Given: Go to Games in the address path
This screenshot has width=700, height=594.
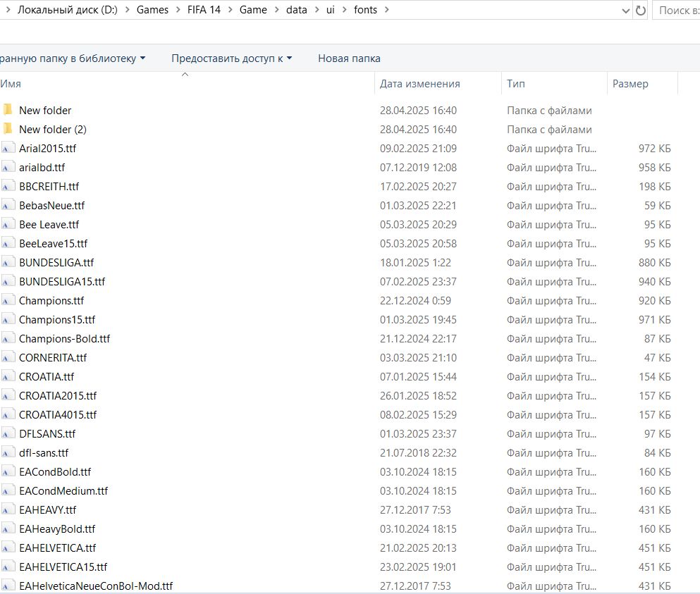Looking at the screenshot, I should [x=152, y=10].
